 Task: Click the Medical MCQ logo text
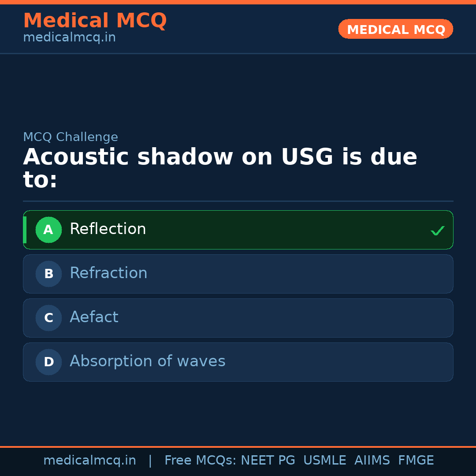click(95, 20)
